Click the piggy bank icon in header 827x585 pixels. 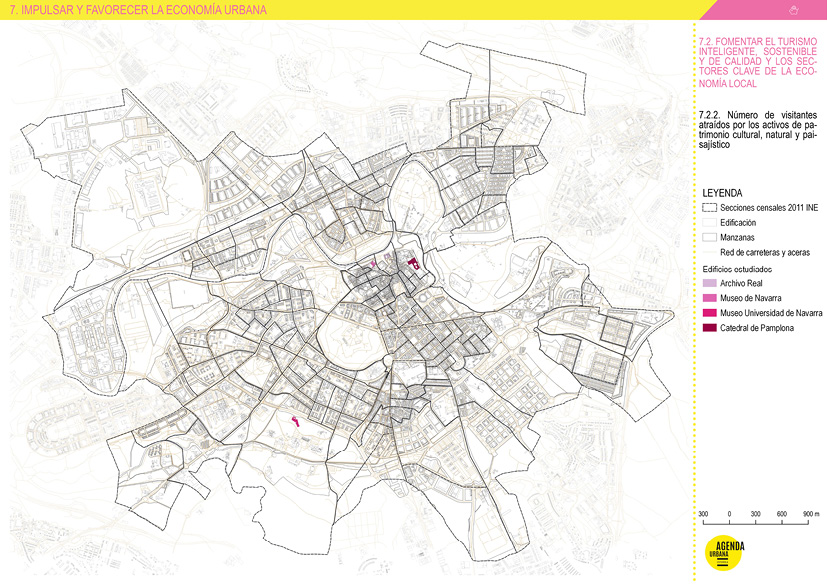point(795,10)
